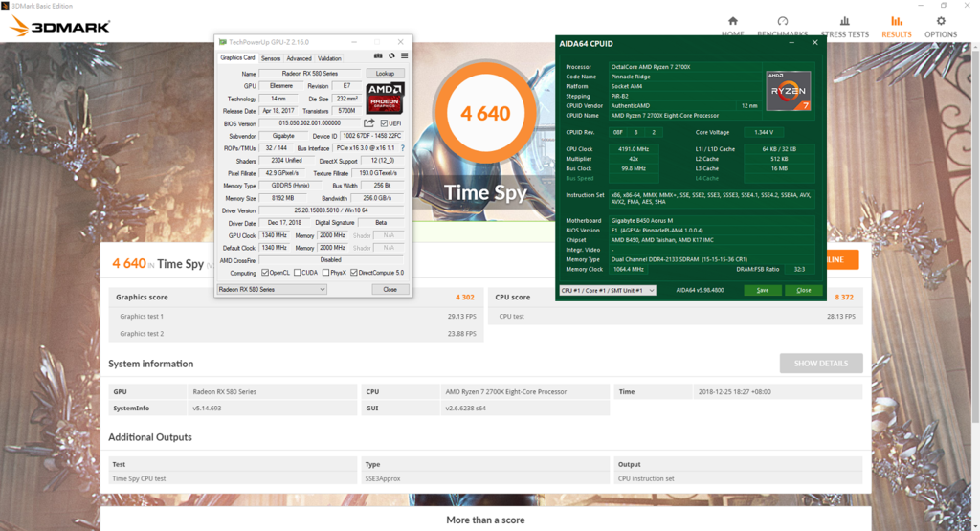The image size is (980, 531).
Task: Open the Options gear in 3DMark
Action: pyautogui.click(x=941, y=27)
